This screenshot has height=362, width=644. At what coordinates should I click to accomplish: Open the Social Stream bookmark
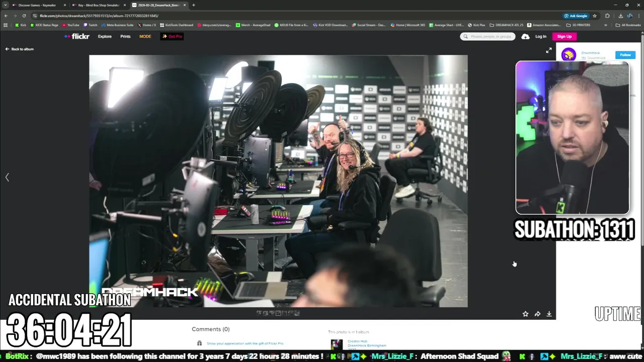tap(369, 25)
